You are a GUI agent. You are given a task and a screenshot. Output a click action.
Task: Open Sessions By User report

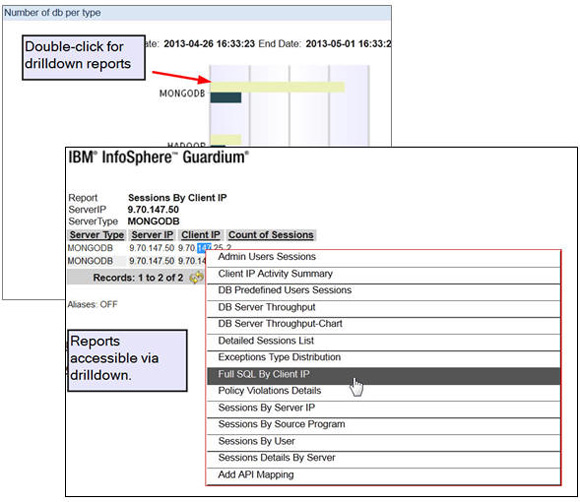(x=384, y=442)
